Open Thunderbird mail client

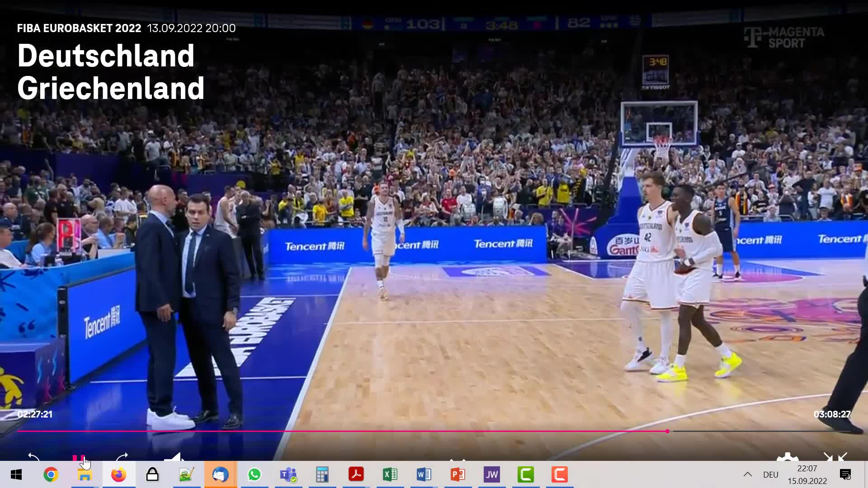pyautogui.click(x=220, y=474)
